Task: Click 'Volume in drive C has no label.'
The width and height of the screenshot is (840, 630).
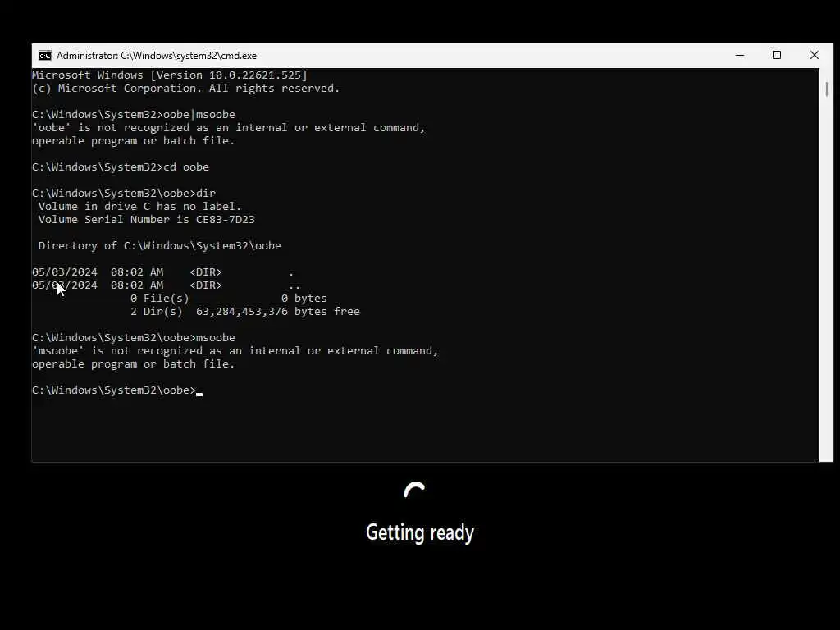Action: [139, 207]
